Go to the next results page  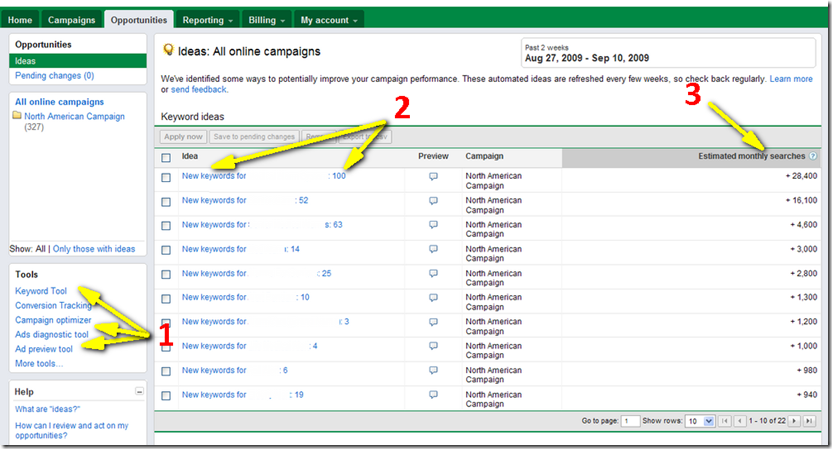pyautogui.click(x=794, y=421)
